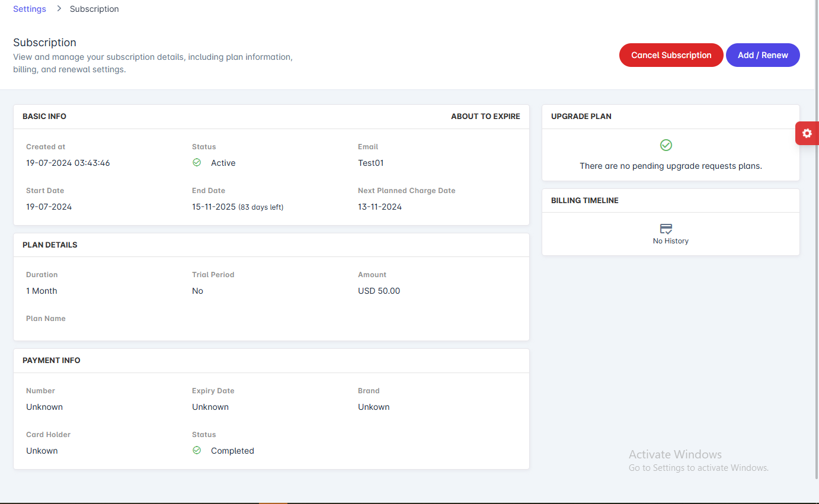Click the Test01 email value
The width and height of the screenshot is (819, 504).
pyautogui.click(x=371, y=163)
